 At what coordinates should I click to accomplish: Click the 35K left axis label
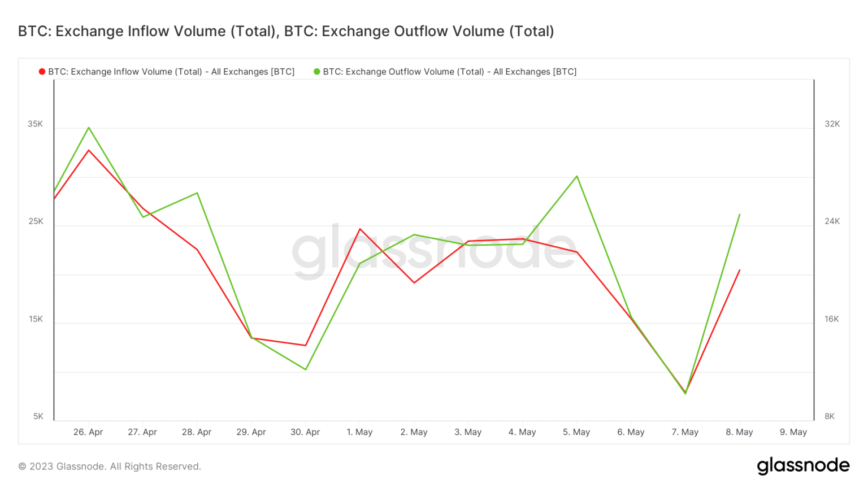pos(36,124)
